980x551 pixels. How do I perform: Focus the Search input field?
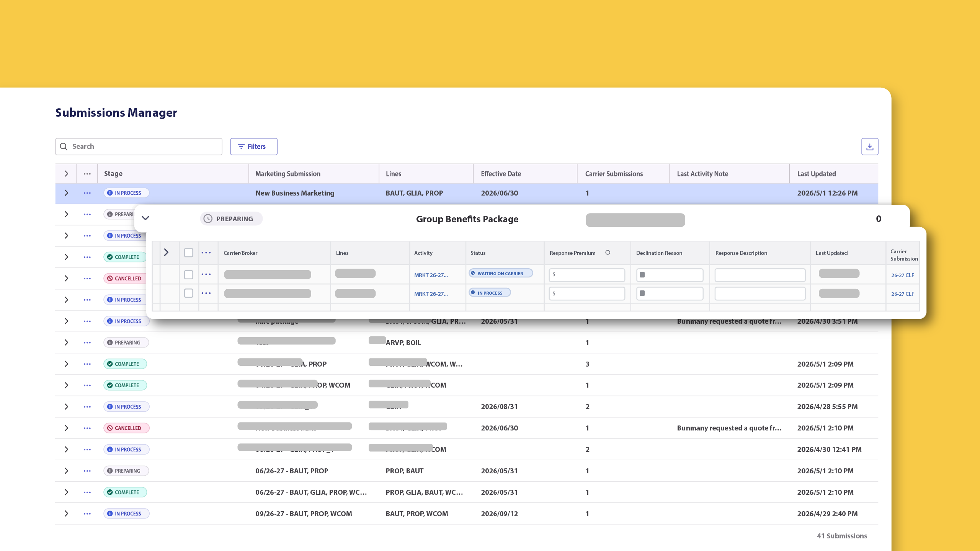point(139,147)
